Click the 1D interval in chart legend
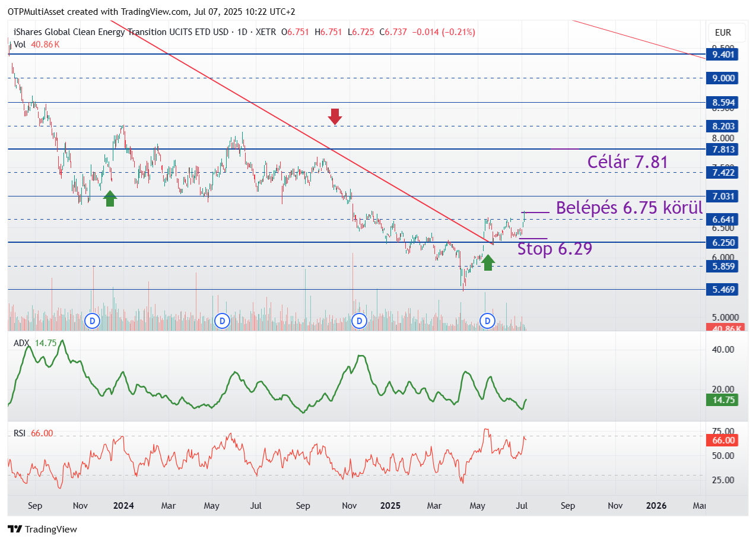Viewport: 756px width, 542px height. 242,32
